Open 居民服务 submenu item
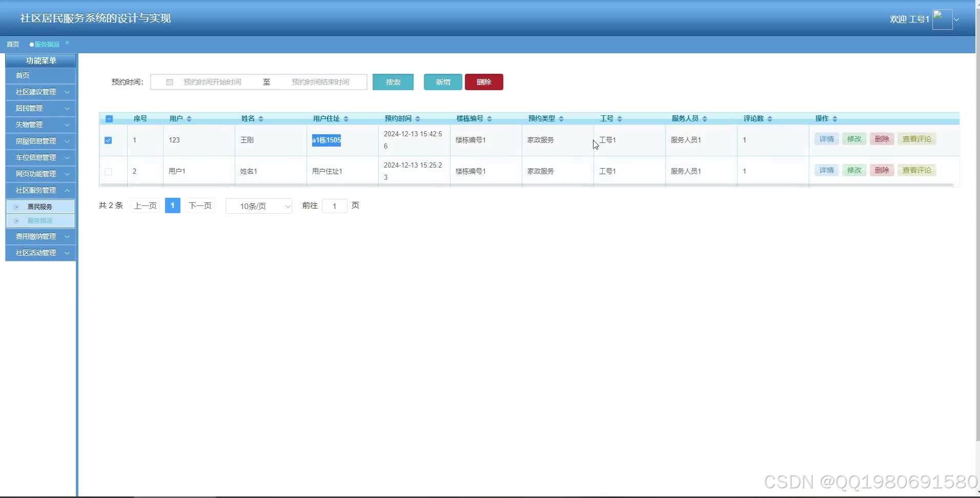980x498 pixels. (x=40, y=207)
